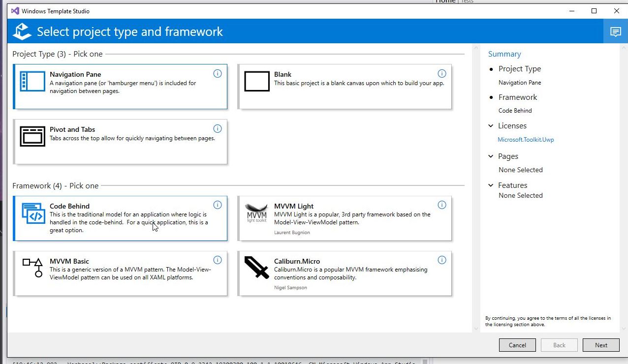Screen dimensions: 628x364
Task: Click the Navigation Pane layout icon
Action: pyautogui.click(x=32, y=81)
